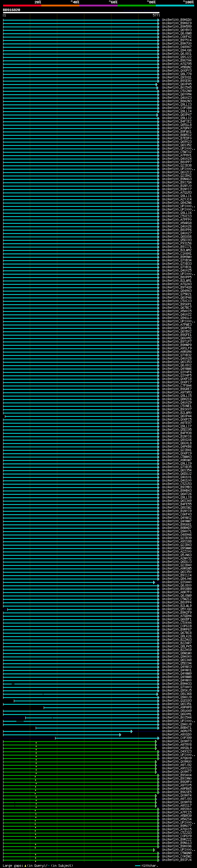The width and height of the screenshot is (197, 868).
Task: Click the white query sequence bar
Action: [81, 12]
